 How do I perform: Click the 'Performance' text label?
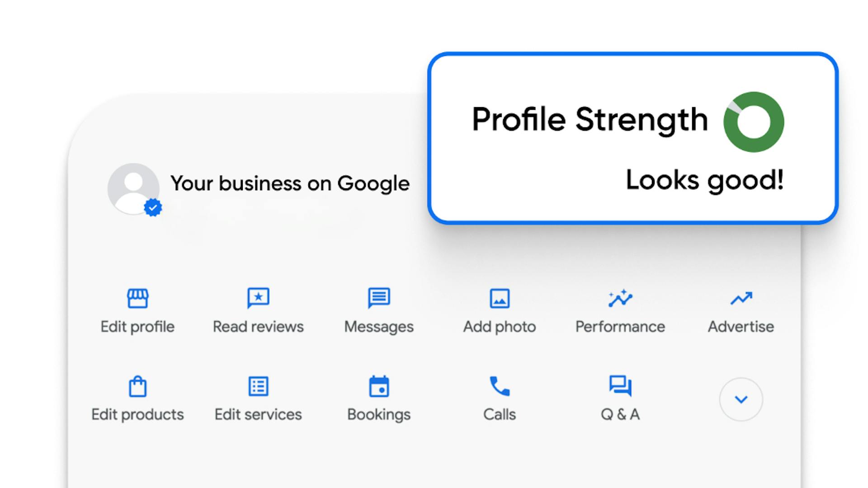(x=620, y=327)
